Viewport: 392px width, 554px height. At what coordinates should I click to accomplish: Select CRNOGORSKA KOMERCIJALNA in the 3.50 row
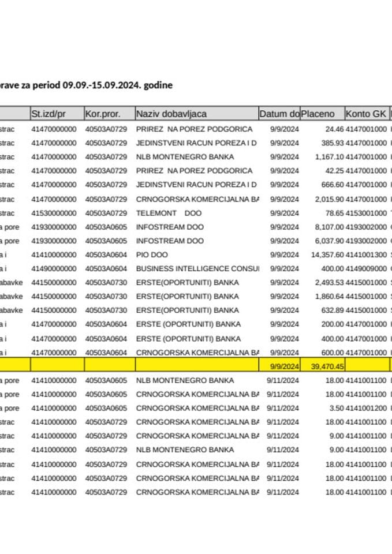(197, 408)
